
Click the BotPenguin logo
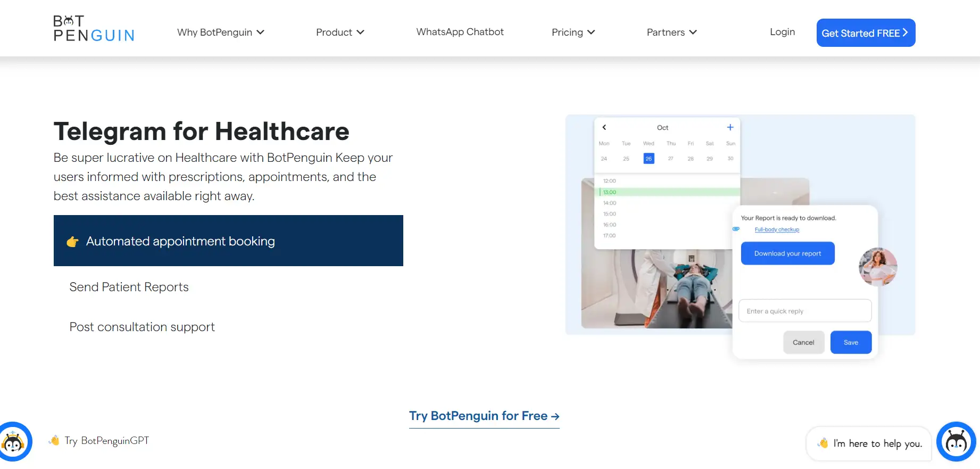coord(94,29)
